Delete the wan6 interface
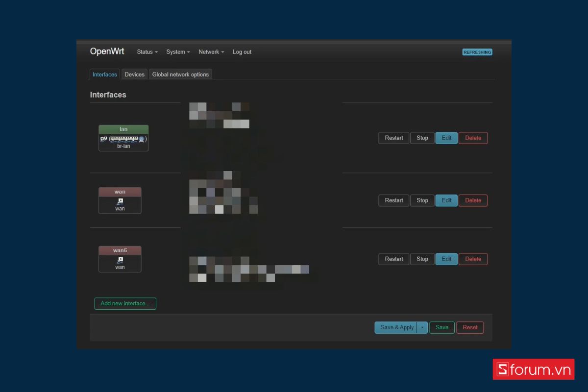588x392 pixels. (x=473, y=259)
